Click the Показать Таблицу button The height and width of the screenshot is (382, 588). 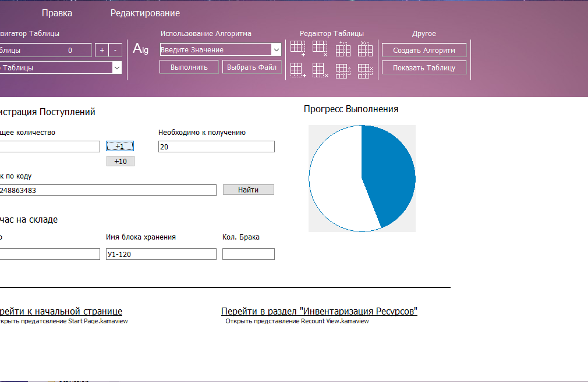point(424,68)
